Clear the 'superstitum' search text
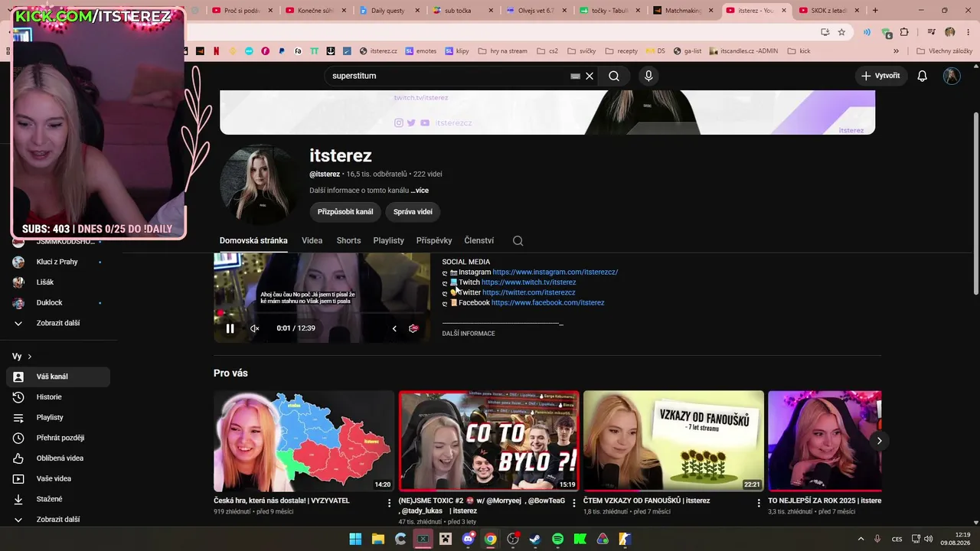 tap(590, 76)
